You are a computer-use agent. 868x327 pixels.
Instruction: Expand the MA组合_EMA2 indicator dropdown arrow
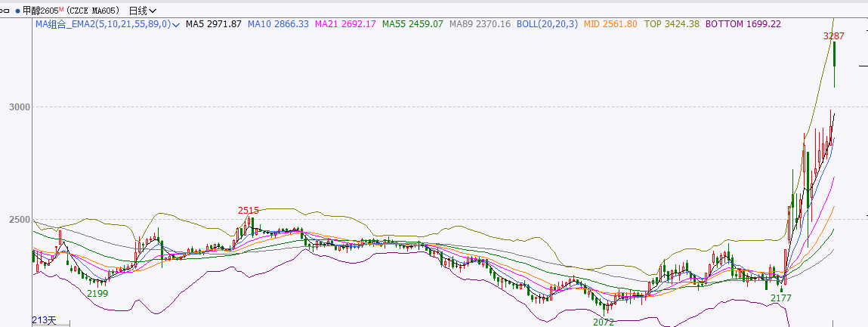(176, 25)
